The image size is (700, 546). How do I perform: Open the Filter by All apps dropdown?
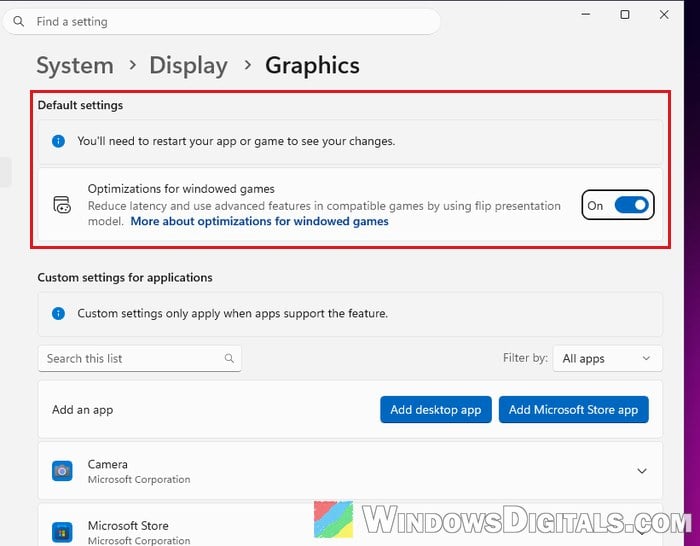pyautogui.click(x=607, y=358)
